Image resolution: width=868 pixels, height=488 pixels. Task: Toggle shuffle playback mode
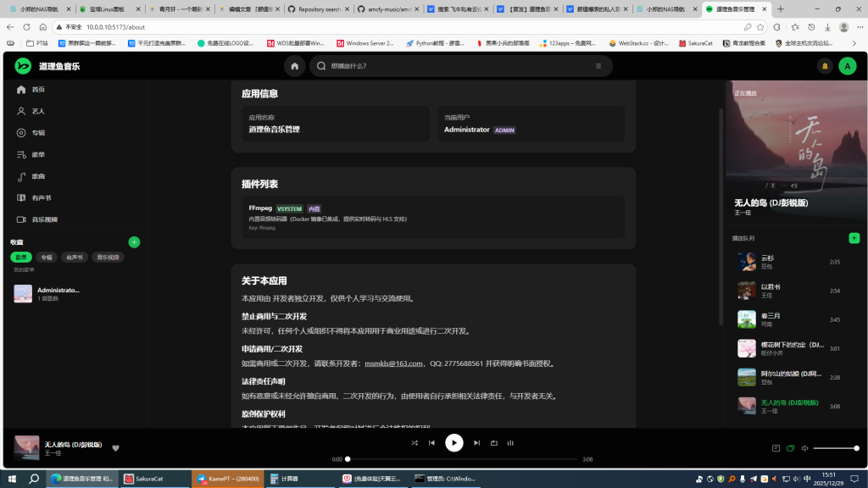point(414,442)
